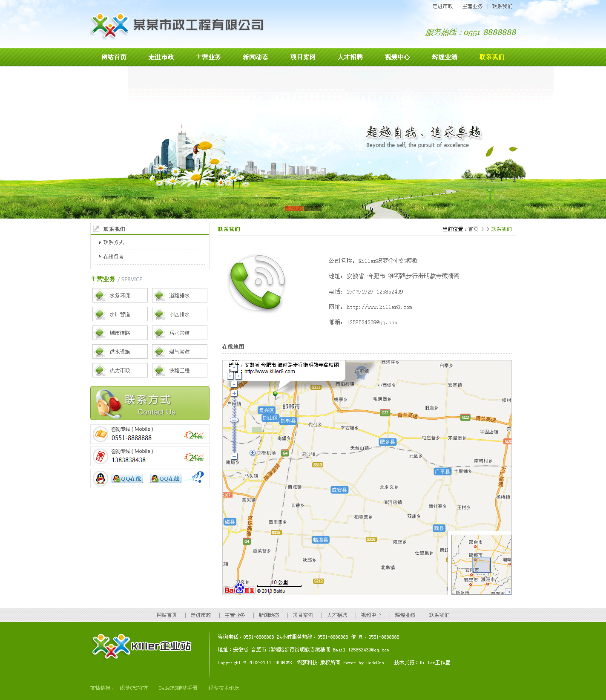Select the 铁路工程 service button
Image resolution: width=606 pixels, height=700 pixels.
179,371
